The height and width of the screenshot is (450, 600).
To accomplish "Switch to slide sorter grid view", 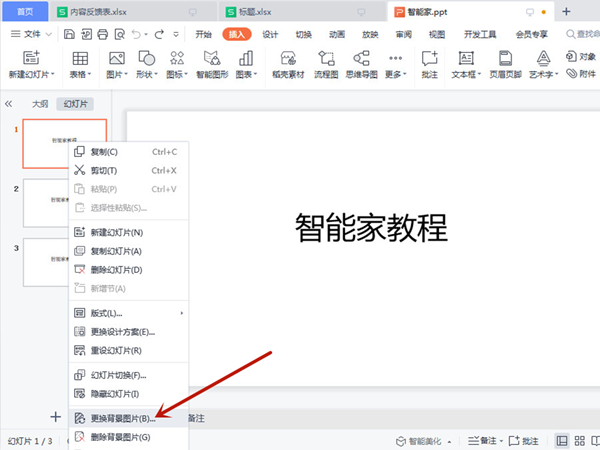I will tap(579, 441).
